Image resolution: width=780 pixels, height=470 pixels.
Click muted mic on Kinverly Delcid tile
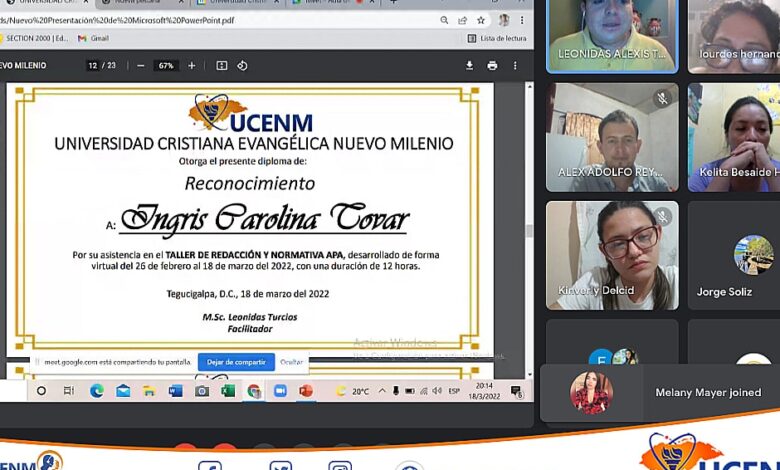662,216
